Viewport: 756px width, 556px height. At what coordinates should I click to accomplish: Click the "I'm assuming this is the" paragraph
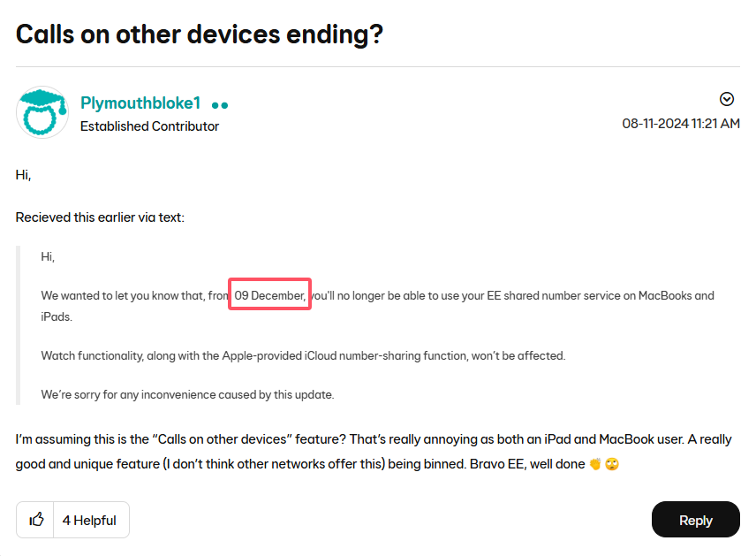374,452
